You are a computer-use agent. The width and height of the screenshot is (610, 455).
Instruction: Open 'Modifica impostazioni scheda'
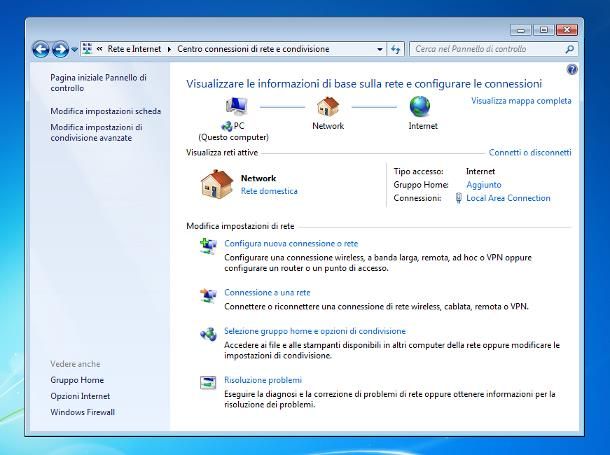pyautogui.click(x=105, y=111)
